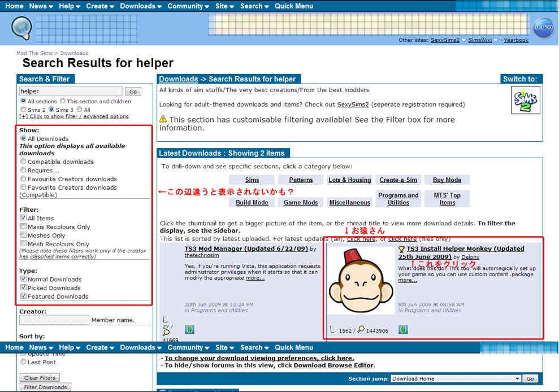Screen dimensions: 559x392
Task: Open Quick Menu in the top navbar
Action: coord(294,6)
